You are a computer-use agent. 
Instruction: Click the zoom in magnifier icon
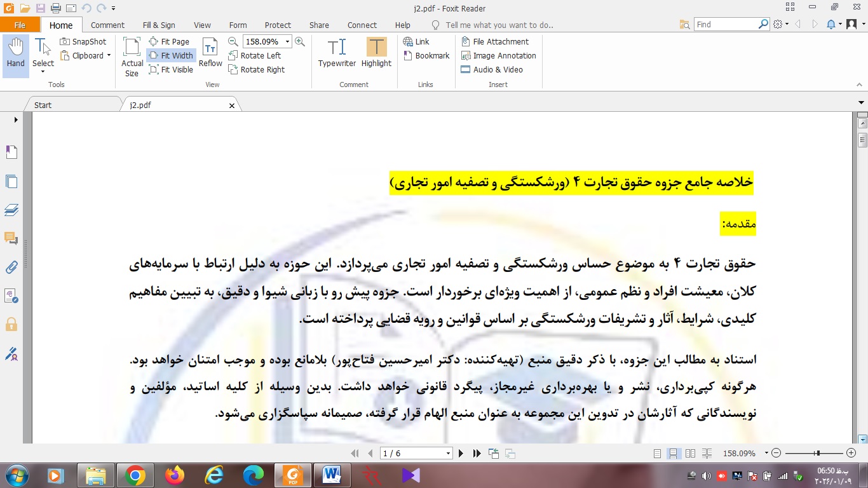coord(300,41)
